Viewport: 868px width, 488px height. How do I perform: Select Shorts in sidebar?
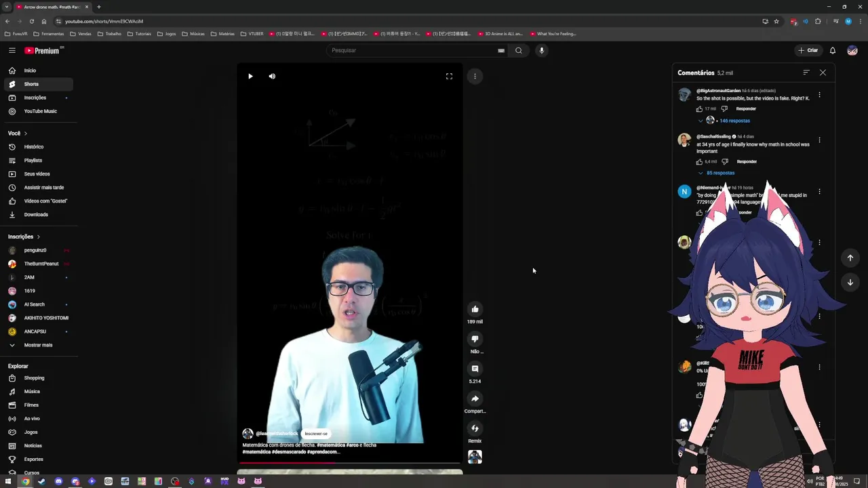(x=39, y=84)
